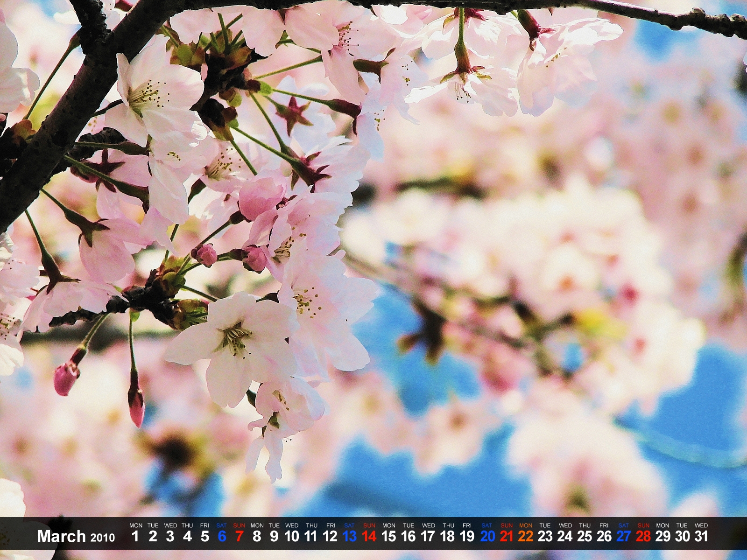Select Monday 1 on the calendar strip
The image size is (747, 560).
pos(135,536)
